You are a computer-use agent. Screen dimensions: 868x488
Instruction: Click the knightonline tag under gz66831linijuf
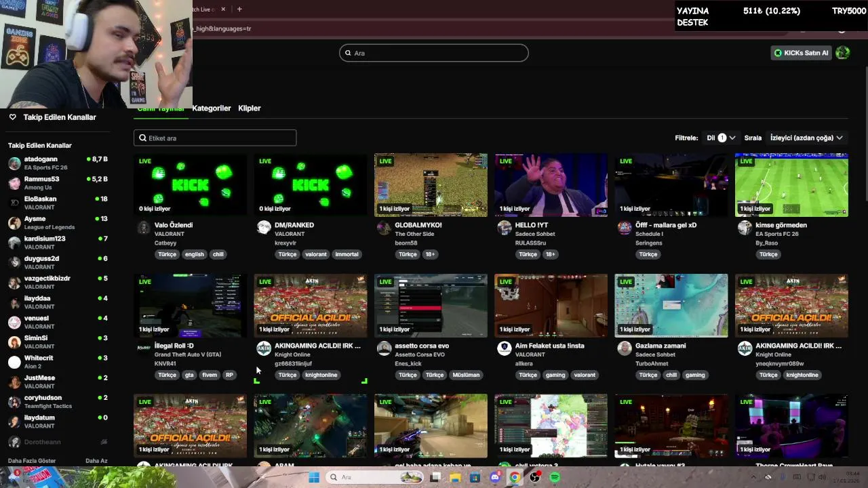(x=321, y=375)
